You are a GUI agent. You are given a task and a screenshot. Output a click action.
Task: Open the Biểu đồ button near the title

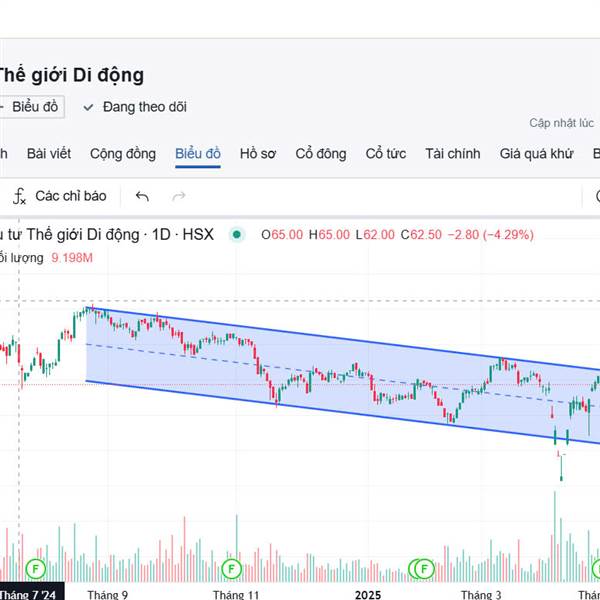31,107
